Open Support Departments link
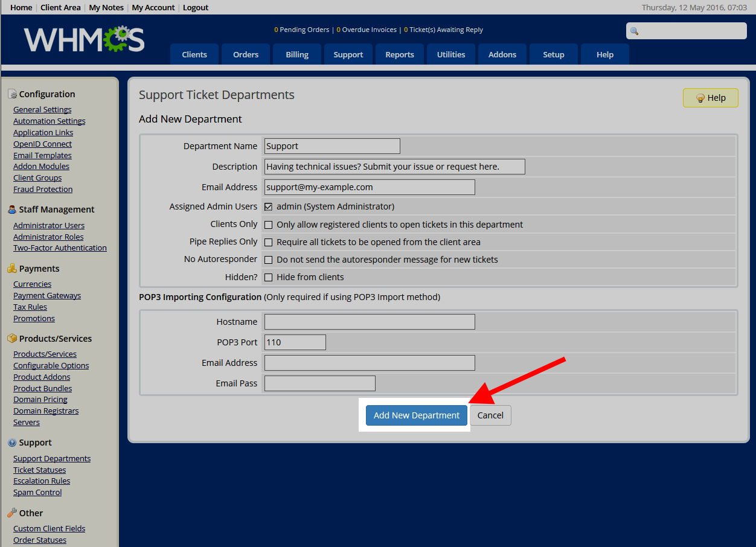This screenshot has width=756, height=547. (52, 459)
